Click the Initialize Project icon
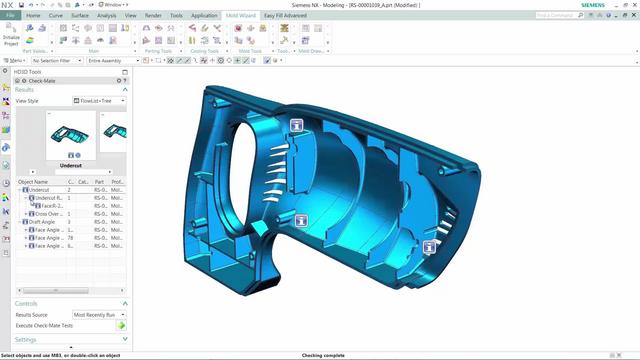The image size is (640, 360). 11,34
